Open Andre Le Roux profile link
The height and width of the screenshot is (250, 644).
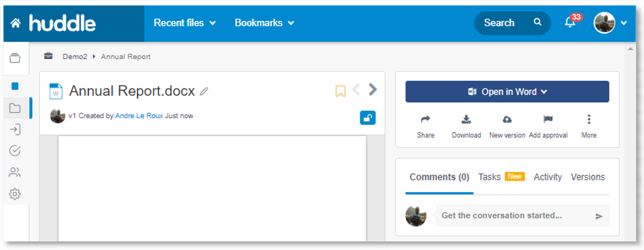(x=140, y=116)
